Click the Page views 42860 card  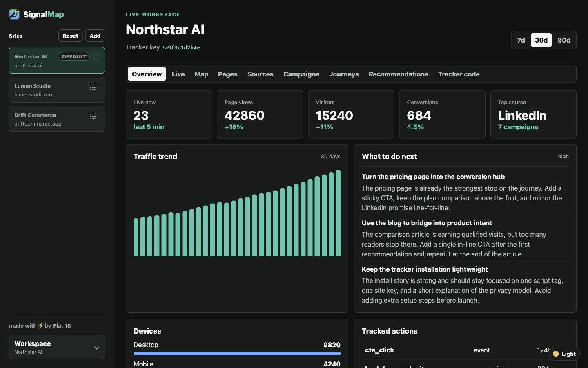point(260,114)
